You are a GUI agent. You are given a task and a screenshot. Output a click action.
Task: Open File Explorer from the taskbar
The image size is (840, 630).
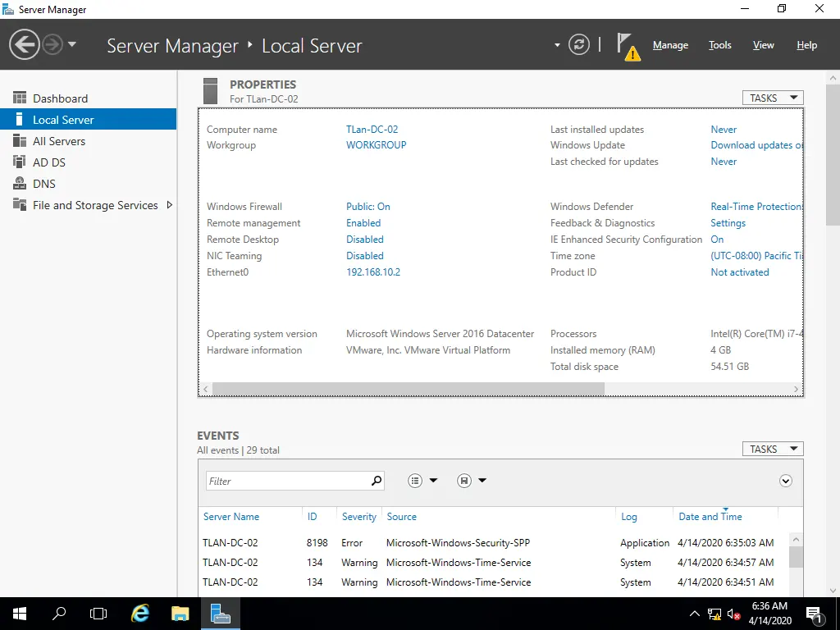coord(180,614)
